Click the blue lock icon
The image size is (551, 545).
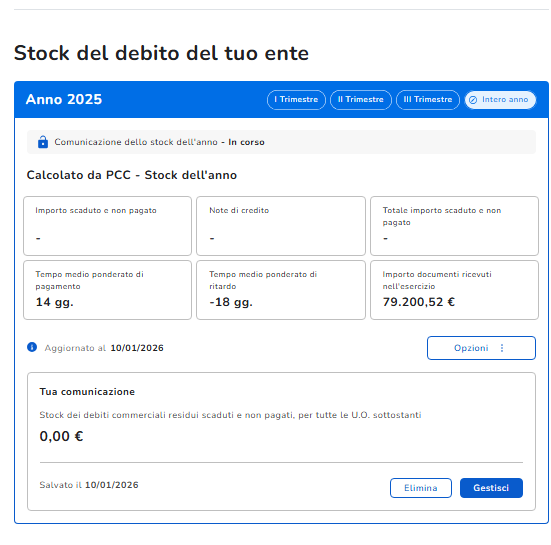[x=43, y=142]
